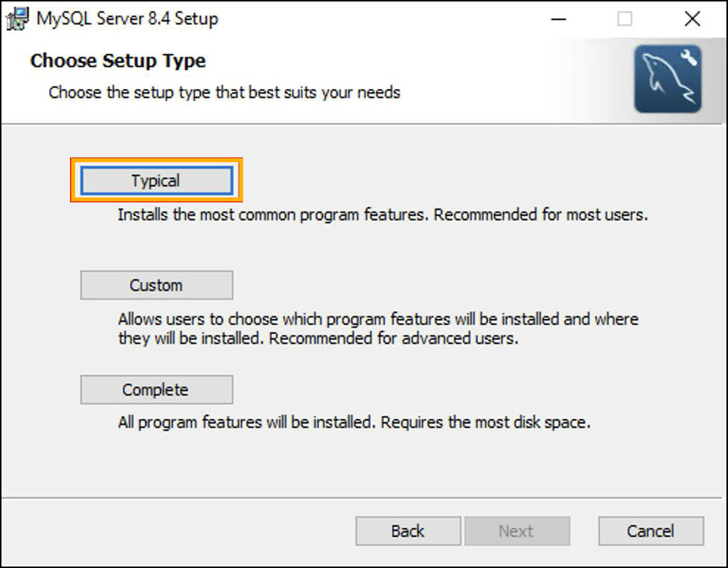Go back using the Back button
The height and width of the screenshot is (568, 728).
coord(408,531)
